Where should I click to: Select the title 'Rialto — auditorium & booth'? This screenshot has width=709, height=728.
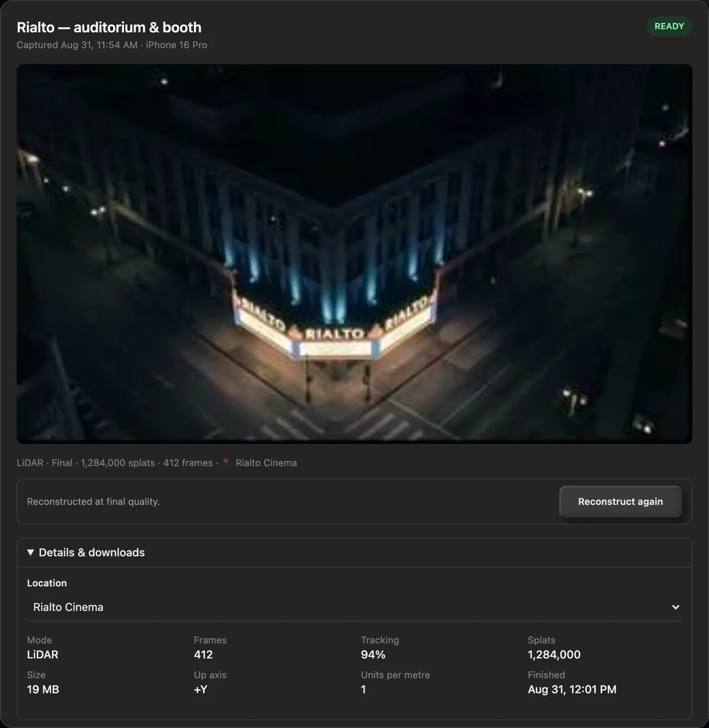click(x=109, y=27)
